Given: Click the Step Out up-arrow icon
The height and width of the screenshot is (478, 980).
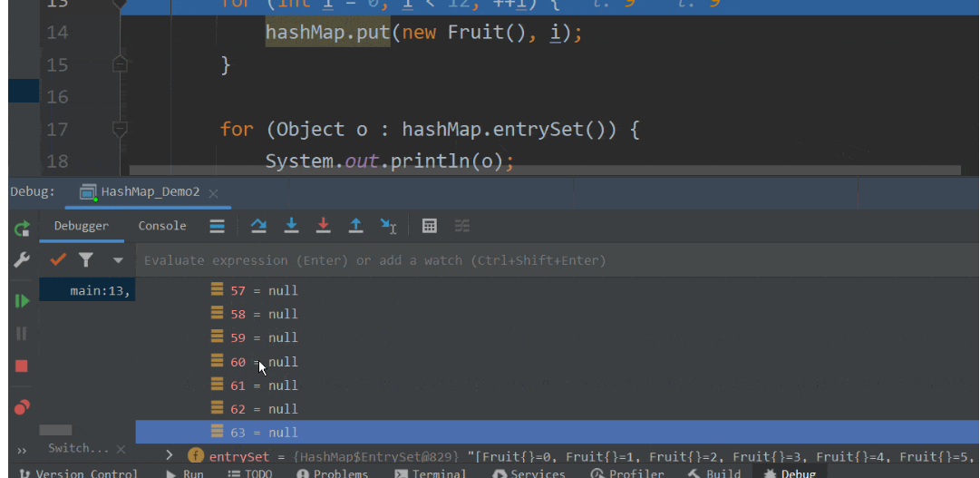Looking at the screenshot, I should pos(355,226).
